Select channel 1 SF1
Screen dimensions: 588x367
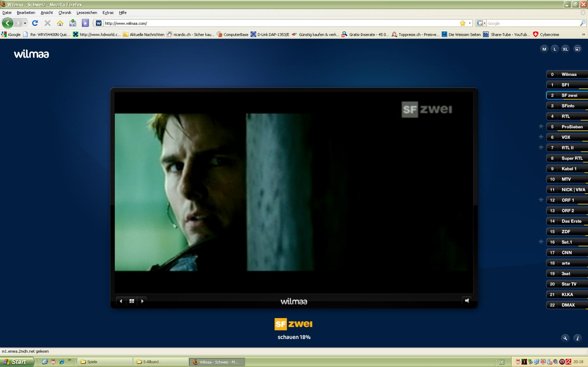pyautogui.click(x=567, y=85)
